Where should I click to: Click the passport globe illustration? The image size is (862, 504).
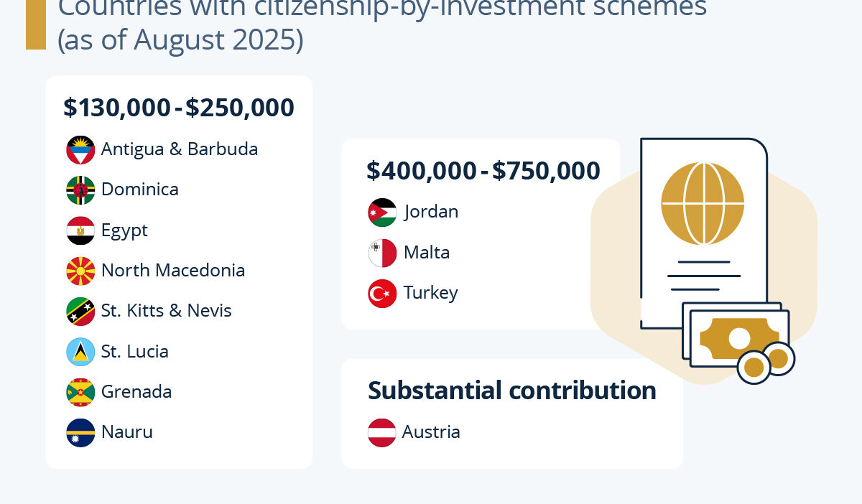(x=703, y=202)
